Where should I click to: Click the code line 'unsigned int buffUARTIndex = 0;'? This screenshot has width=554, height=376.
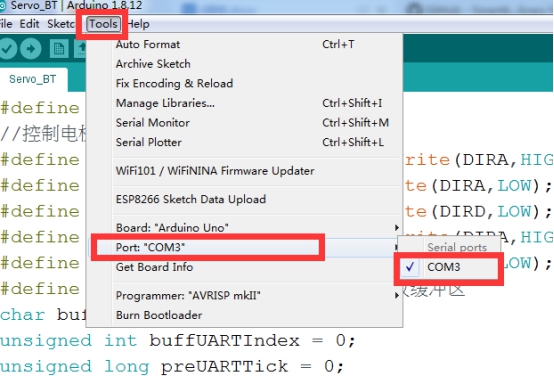coord(177,341)
